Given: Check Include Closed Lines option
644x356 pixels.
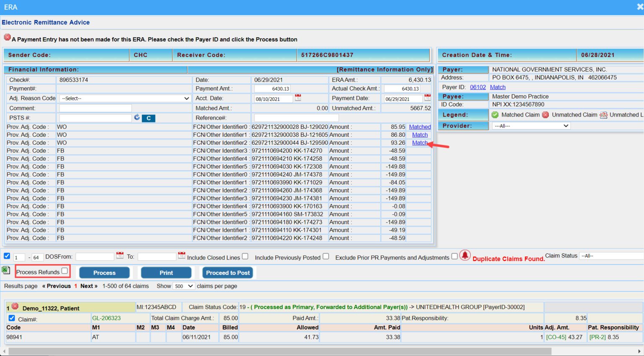Looking at the screenshot, I should click(x=245, y=256).
